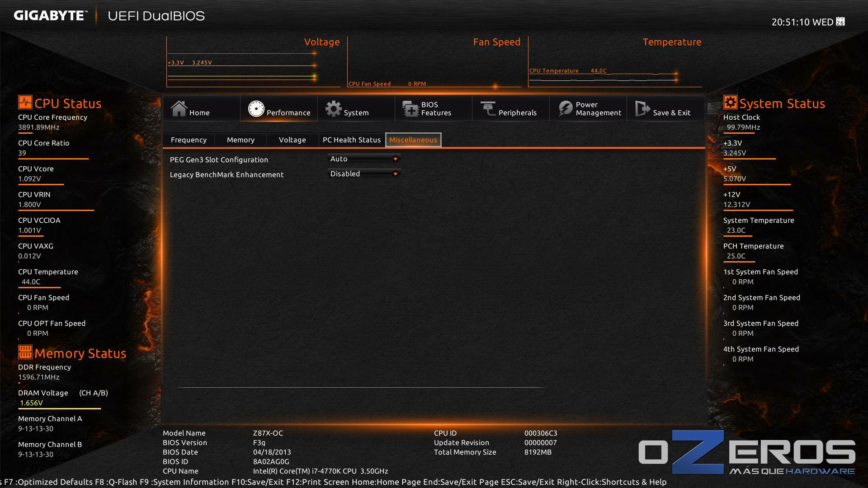Switch to the Voltage tab
This screenshot has width=868, height=488.
pyautogui.click(x=292, y=140)
